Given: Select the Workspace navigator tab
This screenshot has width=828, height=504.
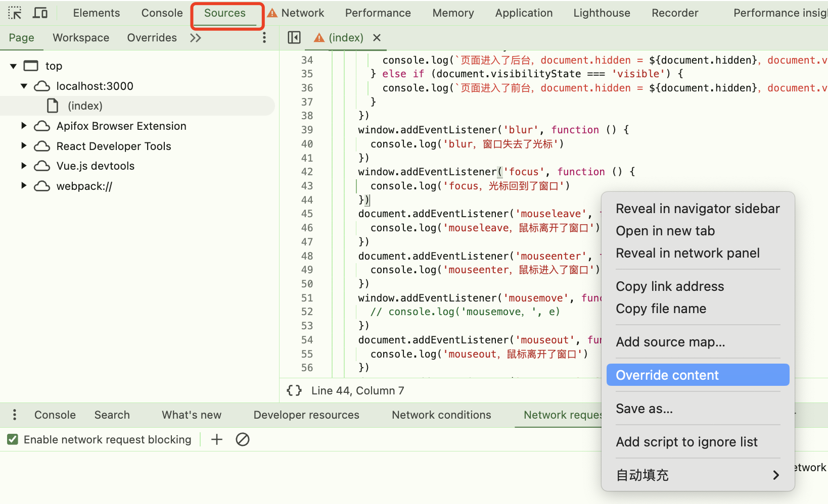Looking at the screenshot, I should coord(81,38).
